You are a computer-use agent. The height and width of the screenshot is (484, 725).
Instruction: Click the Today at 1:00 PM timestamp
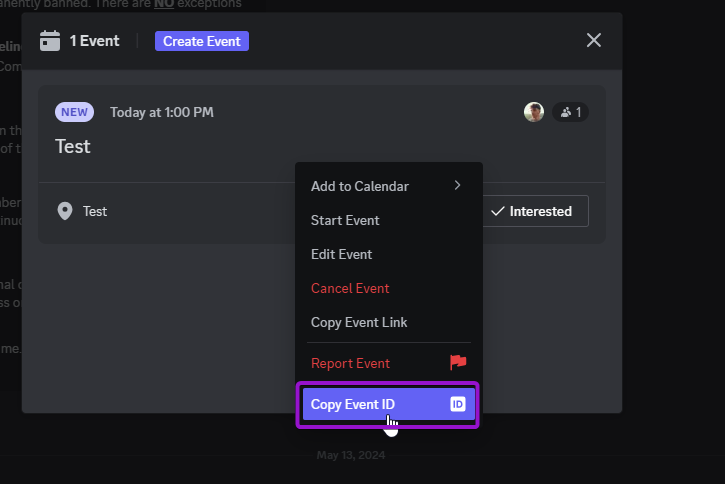click(x=161, y=112)
